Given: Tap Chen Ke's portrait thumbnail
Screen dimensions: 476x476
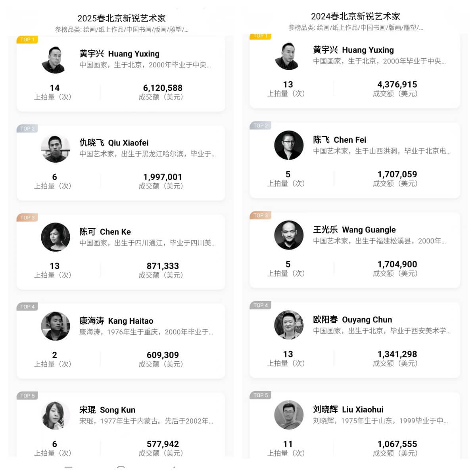Looking at the screenshot, I should pos(56,237).
